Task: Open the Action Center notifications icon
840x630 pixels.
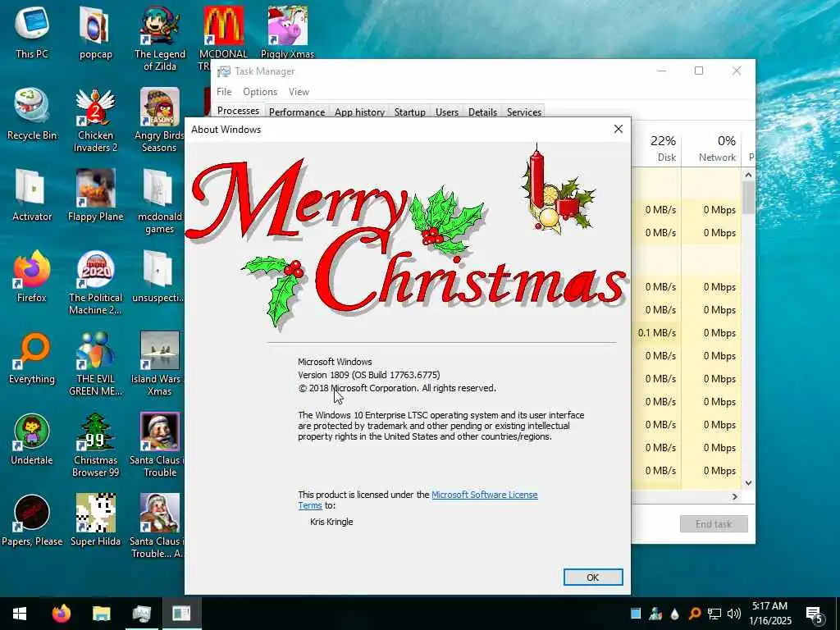Action: pyautogui.click(x=815, y=614)
